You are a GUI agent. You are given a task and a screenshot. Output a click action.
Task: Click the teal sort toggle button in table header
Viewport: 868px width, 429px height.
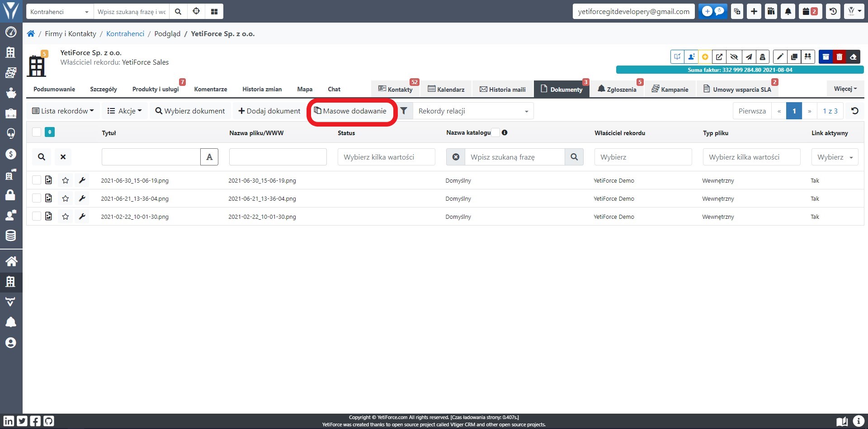pyautogui.click(x=50, y=132)
